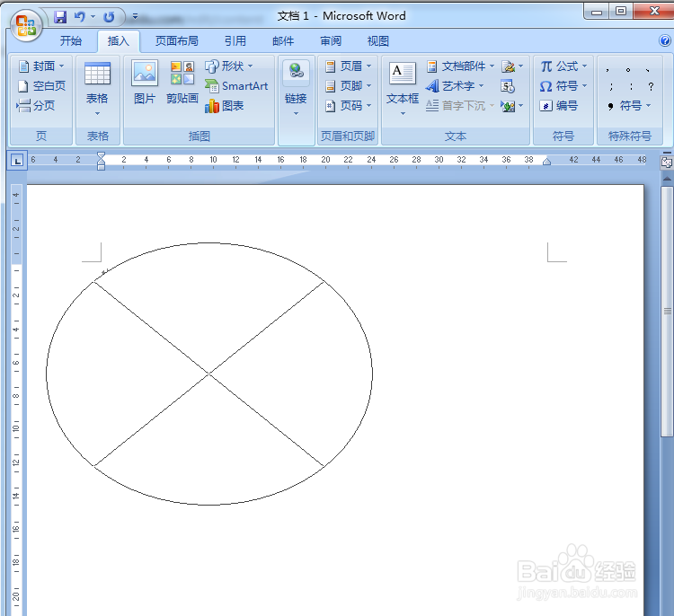Open the 页眉 header dropdown

click(x=348, y=66)
